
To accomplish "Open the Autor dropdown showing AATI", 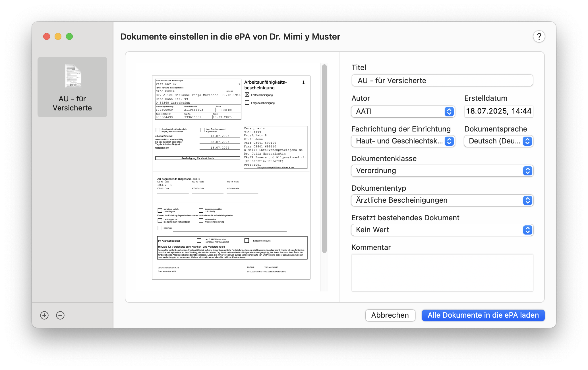I will coord(403,111).
